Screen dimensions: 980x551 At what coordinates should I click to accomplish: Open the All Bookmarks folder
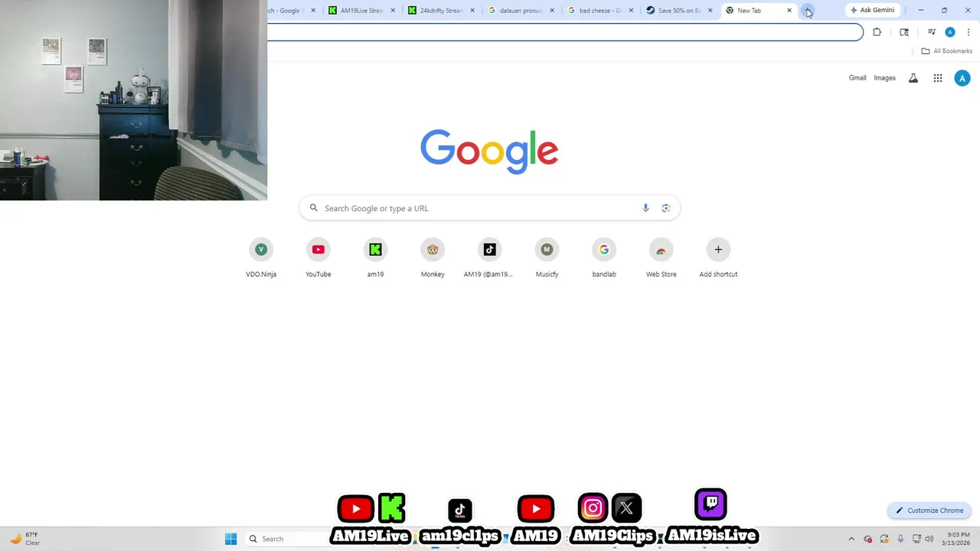tap(947, 51)
